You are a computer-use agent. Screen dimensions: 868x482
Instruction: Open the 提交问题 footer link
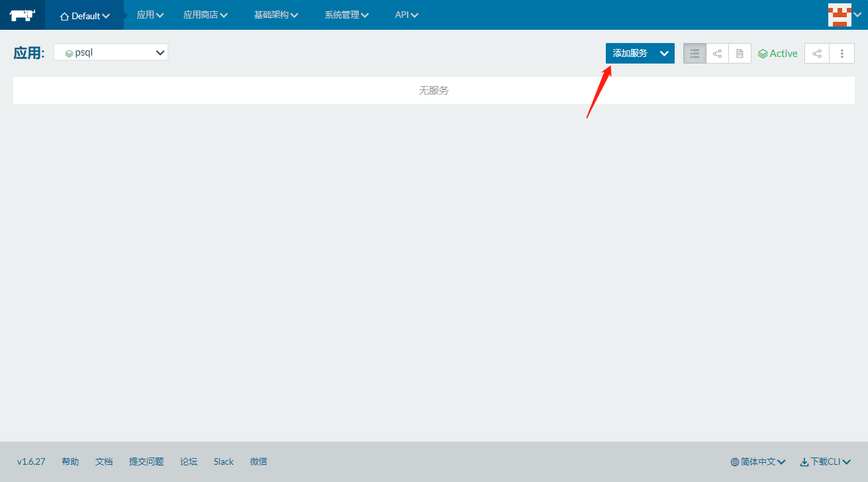click(x=146, y=461)
